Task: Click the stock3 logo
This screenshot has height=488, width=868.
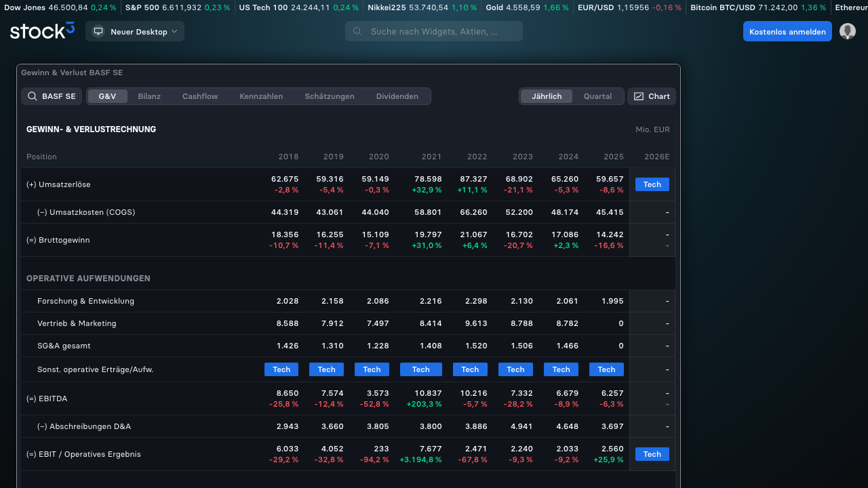Action: click(x=42, y=31)
